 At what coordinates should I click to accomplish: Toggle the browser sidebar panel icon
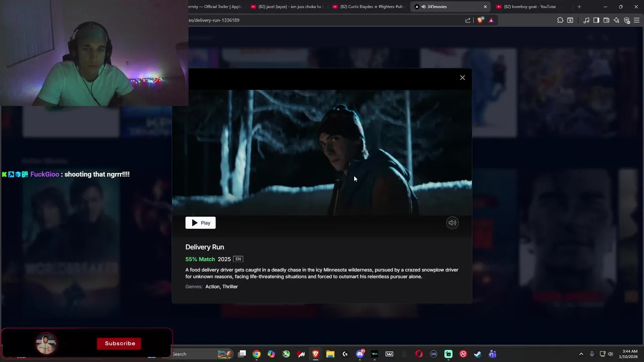pyautogui.click(x=596, y=20)
